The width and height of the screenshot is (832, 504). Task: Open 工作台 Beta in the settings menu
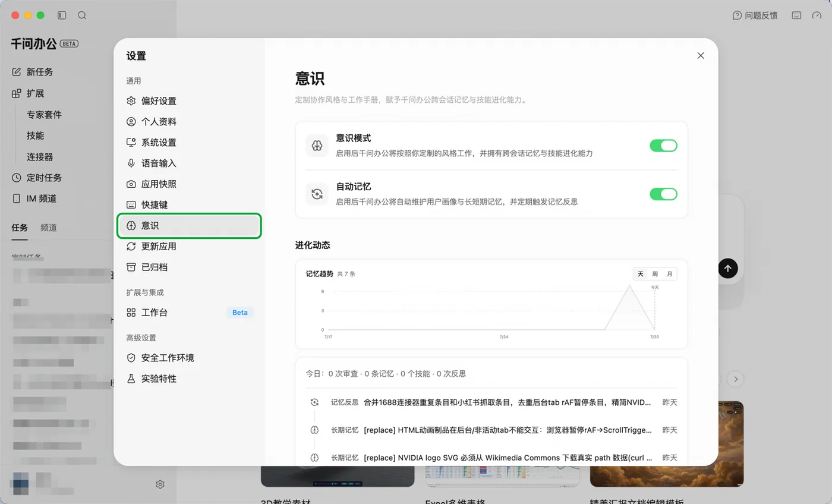[189, 313]
